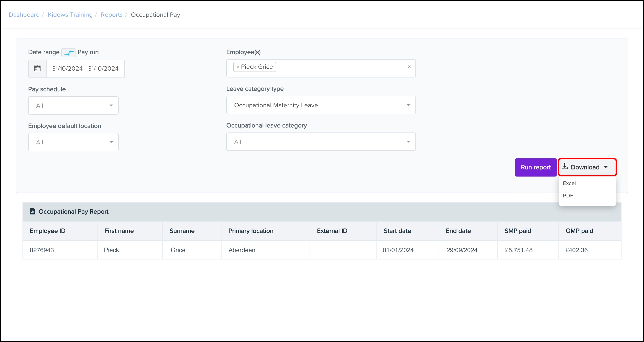
Task: Remove Pieck Grice employee tag
Action: 238,67
